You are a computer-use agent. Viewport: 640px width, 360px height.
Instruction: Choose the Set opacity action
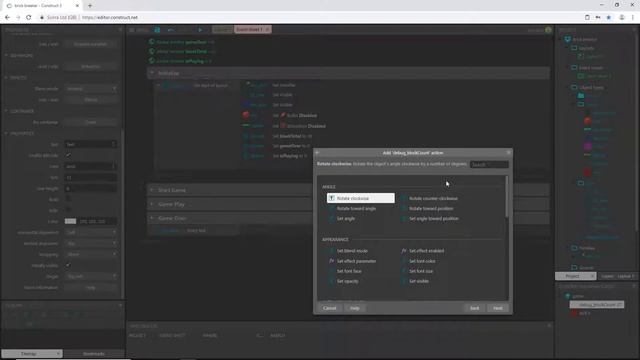point(347,281)
